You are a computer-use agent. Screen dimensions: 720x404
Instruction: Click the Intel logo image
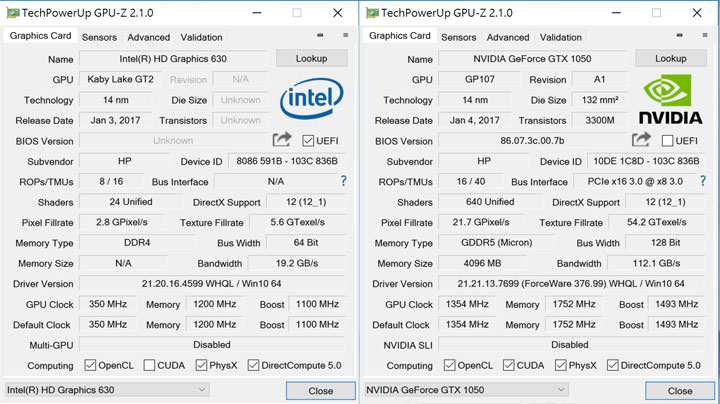[x=311, y=99]
